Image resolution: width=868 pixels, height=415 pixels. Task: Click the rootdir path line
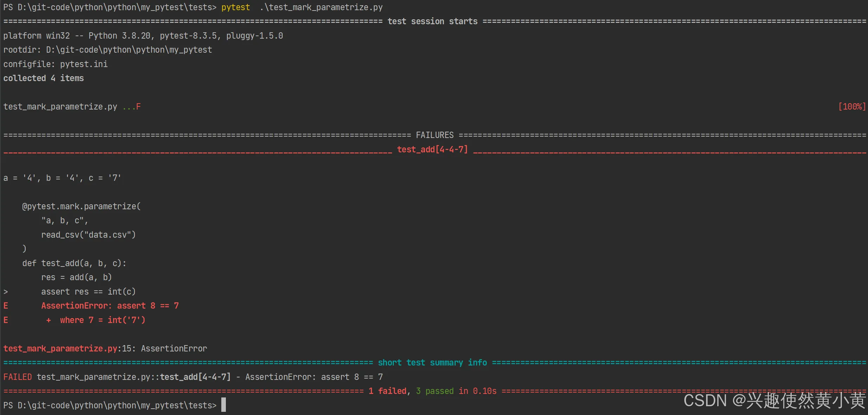[x=107, y=50]
